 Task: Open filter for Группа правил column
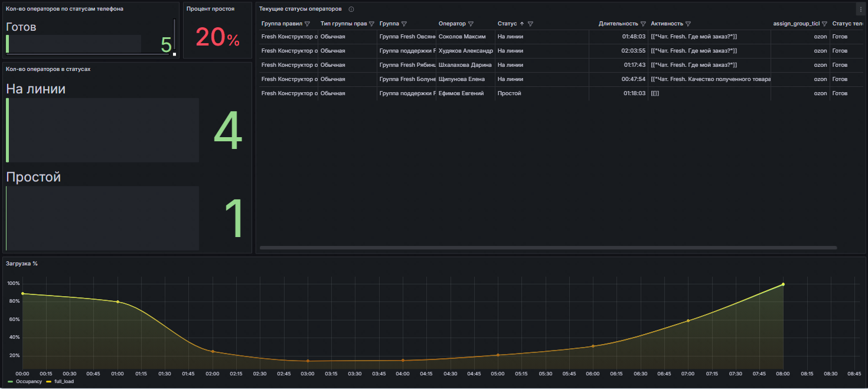pos(307,24)
